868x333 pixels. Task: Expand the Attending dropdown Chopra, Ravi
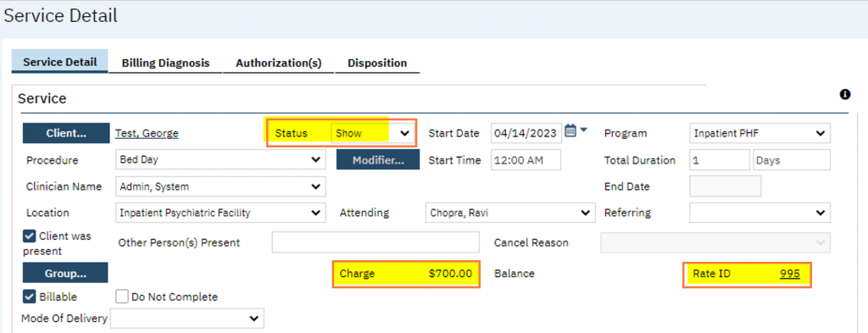[x=509, y=213]
